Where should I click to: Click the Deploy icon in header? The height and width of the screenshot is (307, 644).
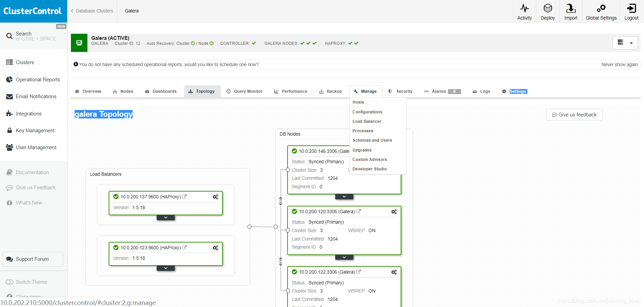tap(548, 8)
